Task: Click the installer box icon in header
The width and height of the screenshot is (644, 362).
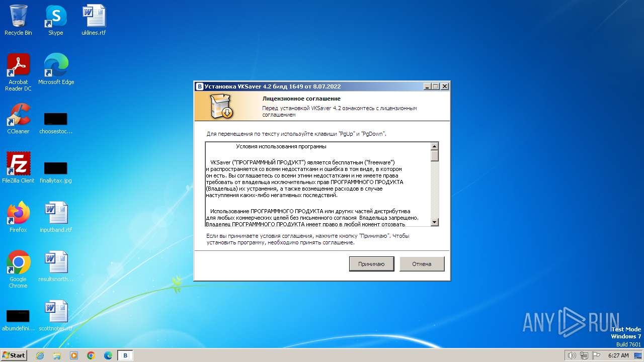Action: tap(221, 107)
